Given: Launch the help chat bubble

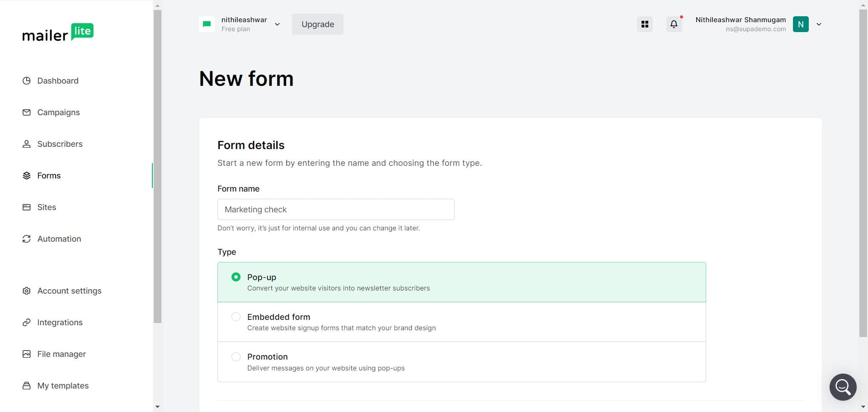Looking at the screenshot, I should coord(843,387).
